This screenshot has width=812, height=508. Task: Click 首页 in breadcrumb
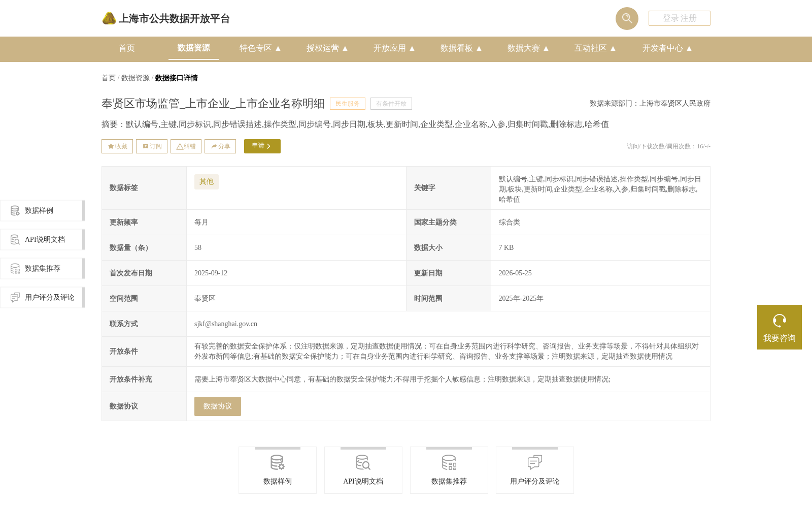(109, 78)
